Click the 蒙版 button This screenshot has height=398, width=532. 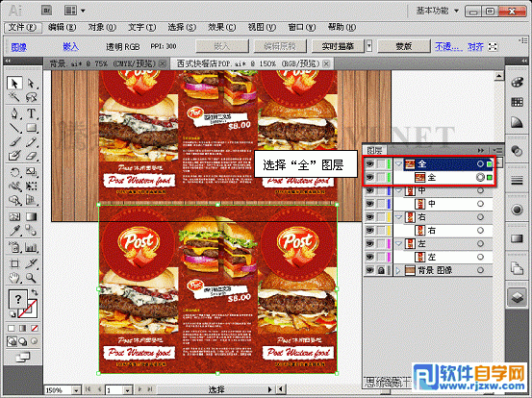404,46
